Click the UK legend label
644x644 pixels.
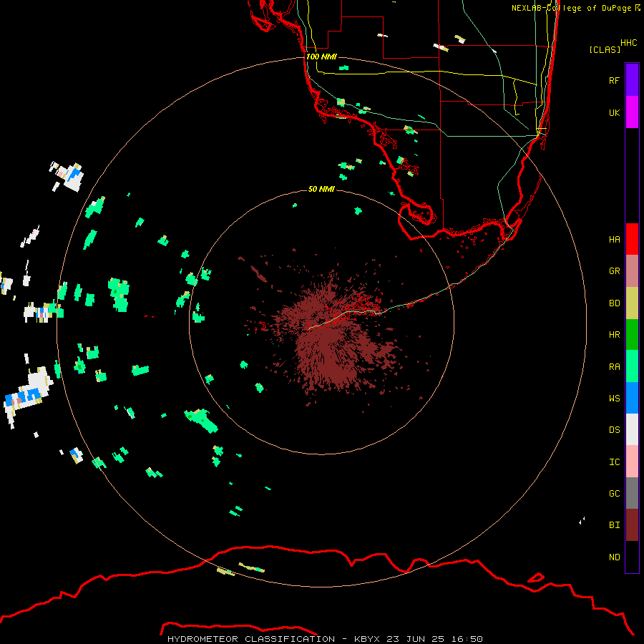coord(614,112)
